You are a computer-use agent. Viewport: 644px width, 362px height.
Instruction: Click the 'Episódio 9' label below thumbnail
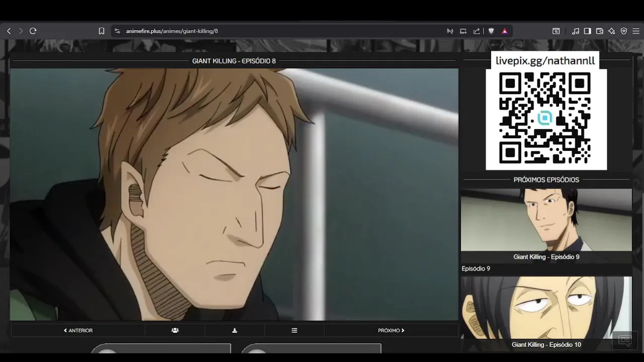[476, 269]
